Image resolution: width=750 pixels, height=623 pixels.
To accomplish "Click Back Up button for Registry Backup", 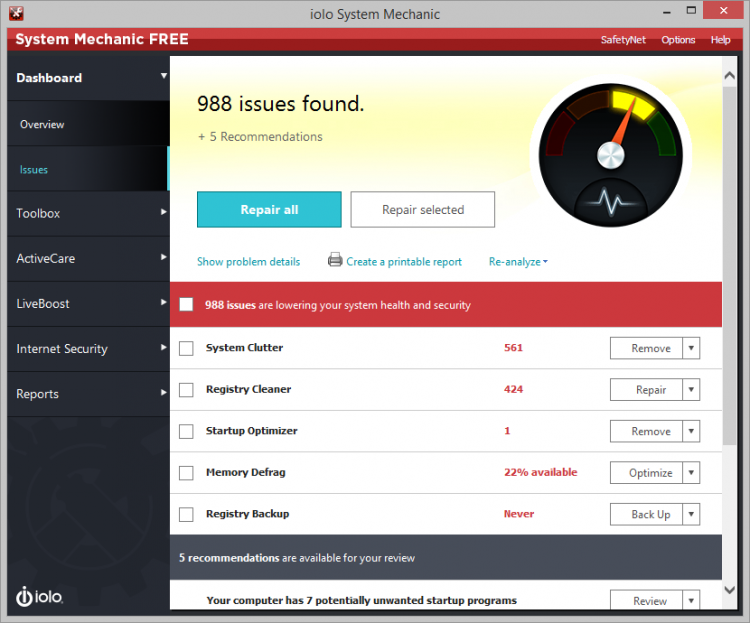I will coord(646,514).
